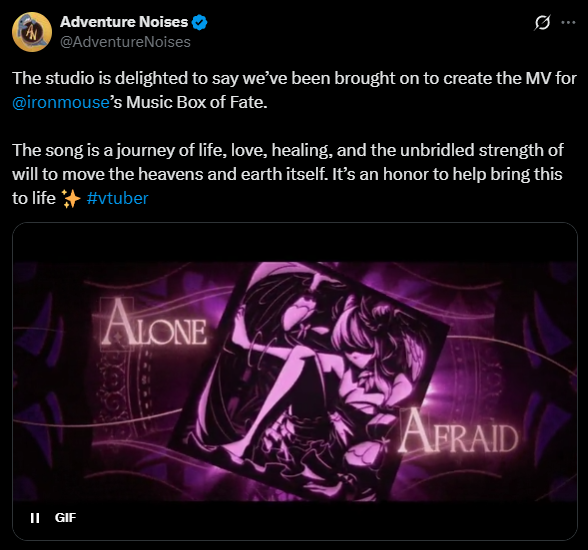Click the blue verified badge
The height and width of the screenshot is (550, 588).
200,22
